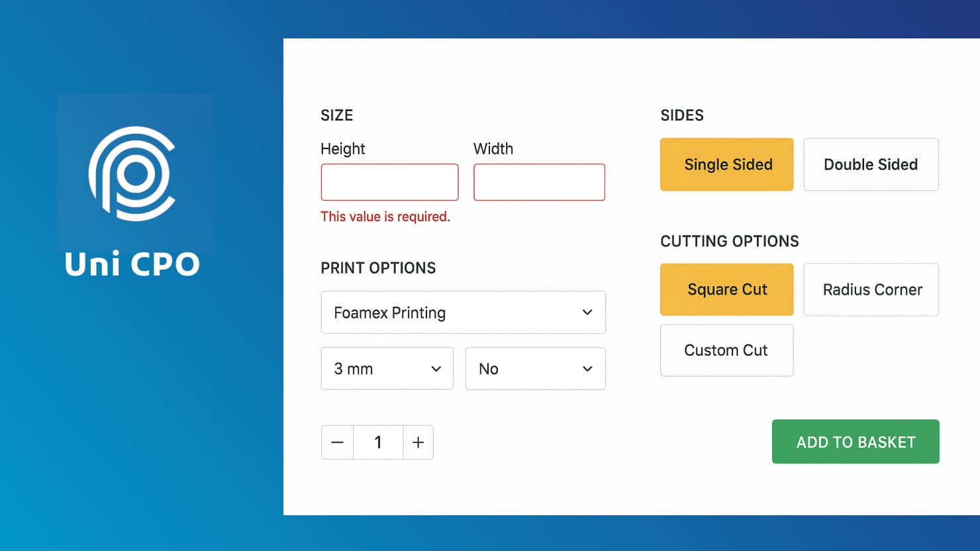Select the Single Sided option
Viewport: 980px width, 551px height.
coord(726,164)
